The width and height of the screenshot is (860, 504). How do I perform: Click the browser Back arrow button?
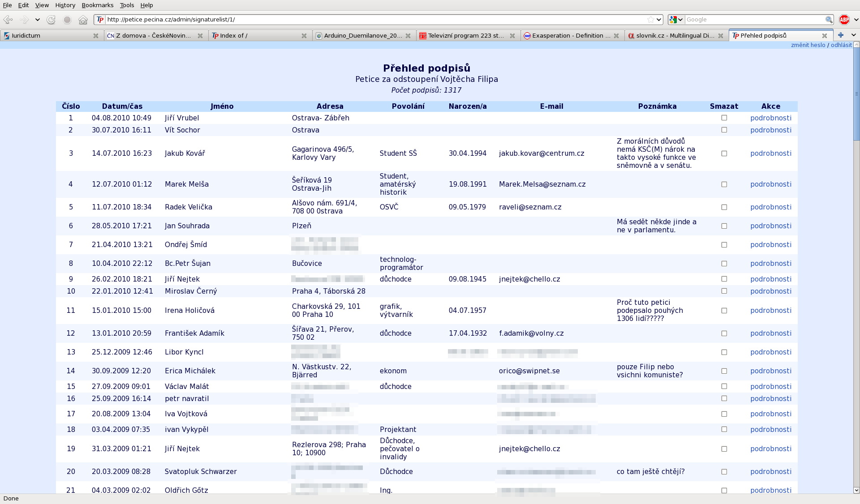8,20
